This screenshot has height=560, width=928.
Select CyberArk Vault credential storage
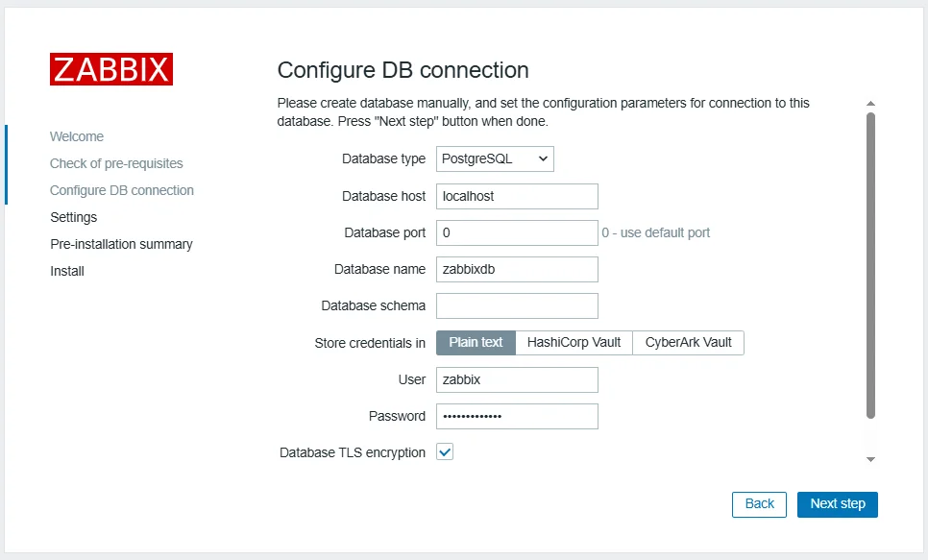click(688, 343)
